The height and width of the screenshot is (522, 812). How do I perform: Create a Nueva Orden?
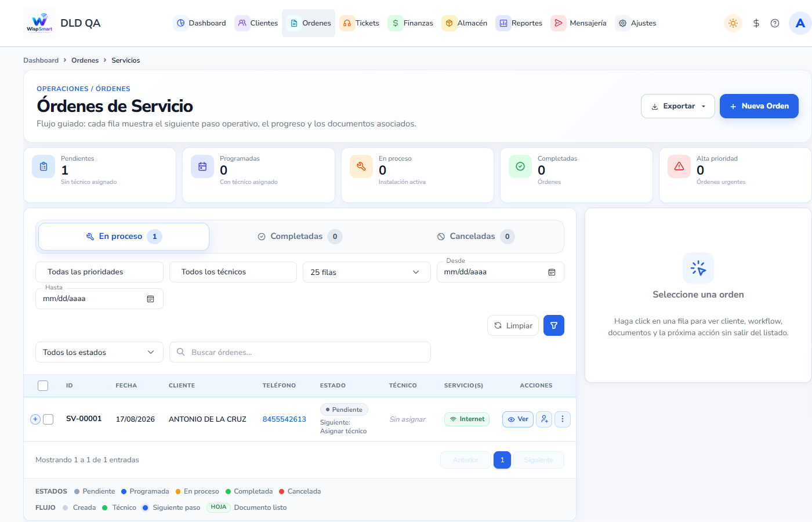pyautogui.click(x=759, y=106)
